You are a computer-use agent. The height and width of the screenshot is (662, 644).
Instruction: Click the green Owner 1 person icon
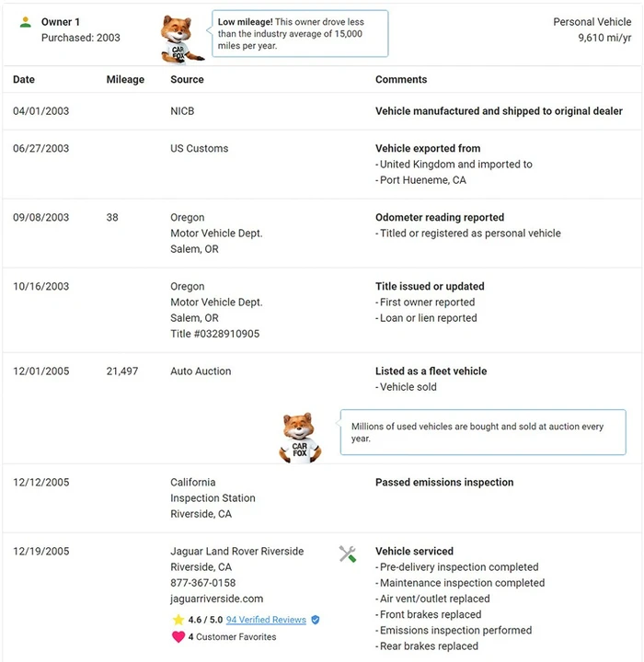point(26,22)
